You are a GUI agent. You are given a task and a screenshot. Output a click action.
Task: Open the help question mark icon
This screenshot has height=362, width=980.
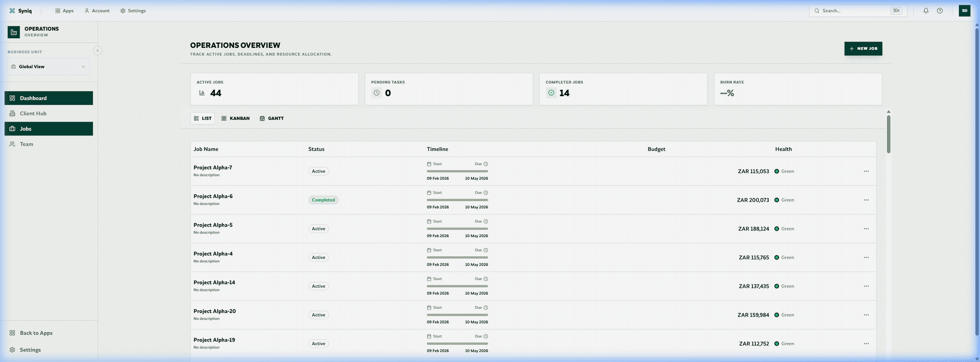click(940, 11)
